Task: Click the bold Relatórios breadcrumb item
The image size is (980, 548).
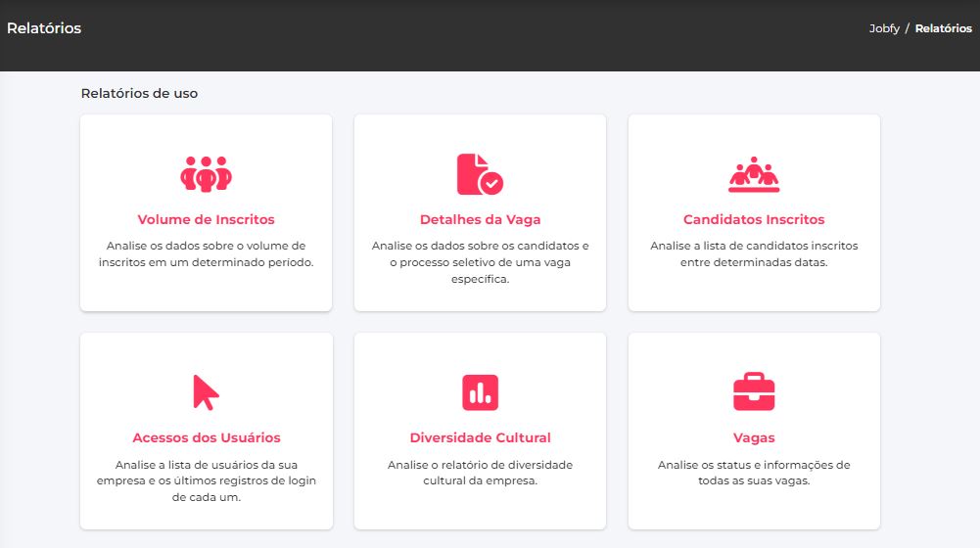Action: (943, 29)
